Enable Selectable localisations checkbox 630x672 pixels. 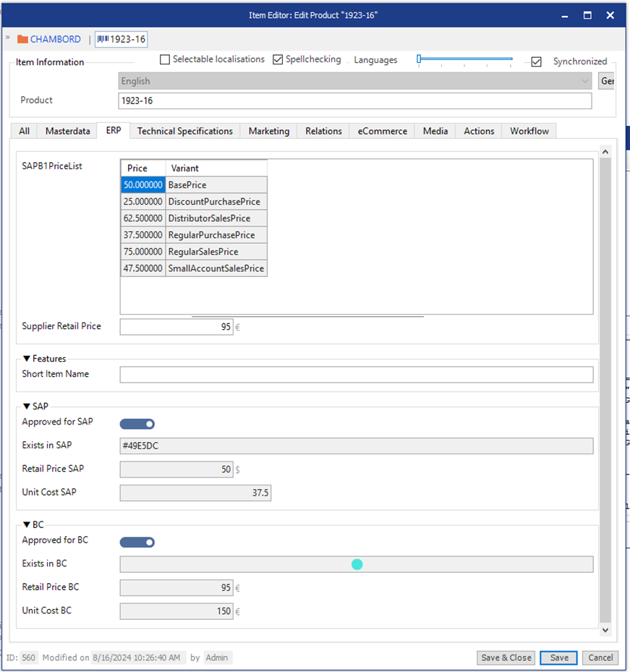pyautogui.click(x=165, y=59)
